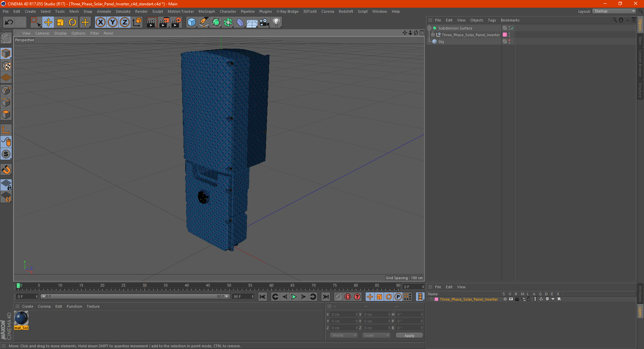Add a Cube primitive object

[x=192, y=22]
